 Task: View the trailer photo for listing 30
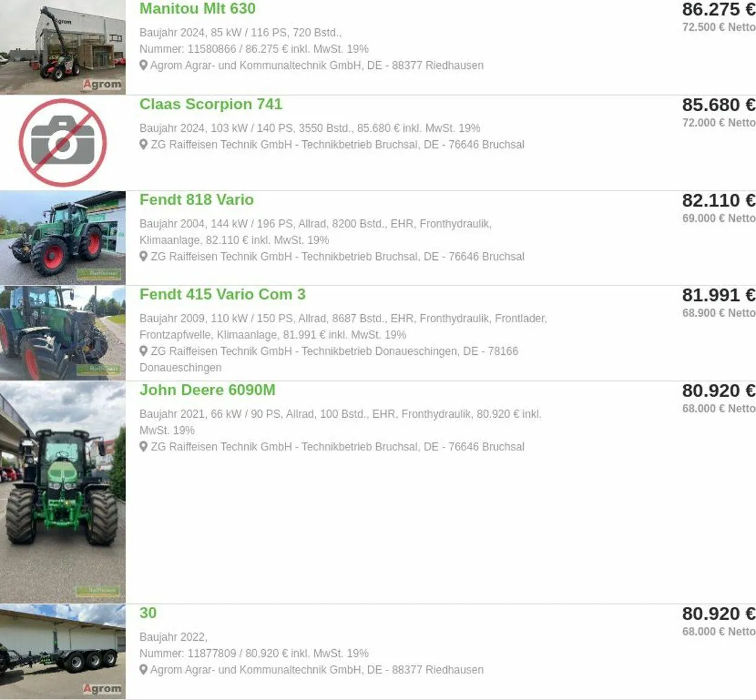tap(63, 652)
